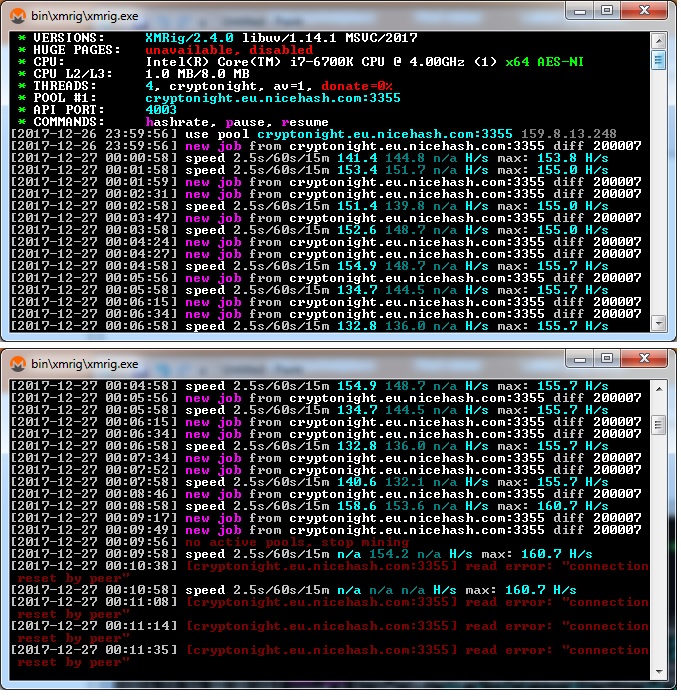Click the 00:11:14 read error line

[329, 632]
